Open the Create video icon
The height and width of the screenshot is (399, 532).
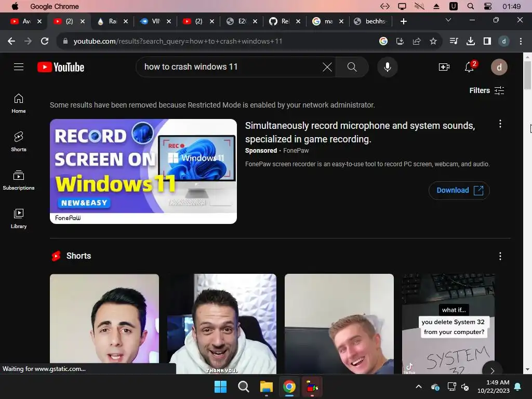point(444,67)
